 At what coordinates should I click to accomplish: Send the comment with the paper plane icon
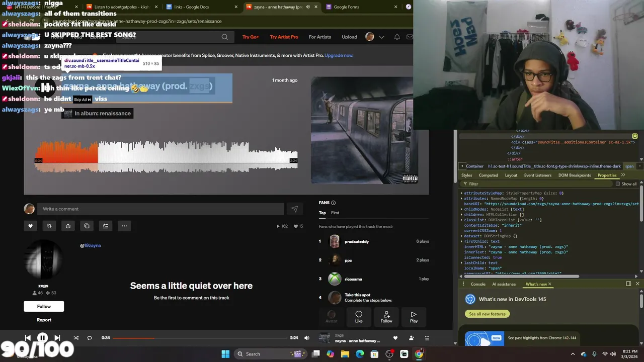pyautogui.click(x=294, y=209)
